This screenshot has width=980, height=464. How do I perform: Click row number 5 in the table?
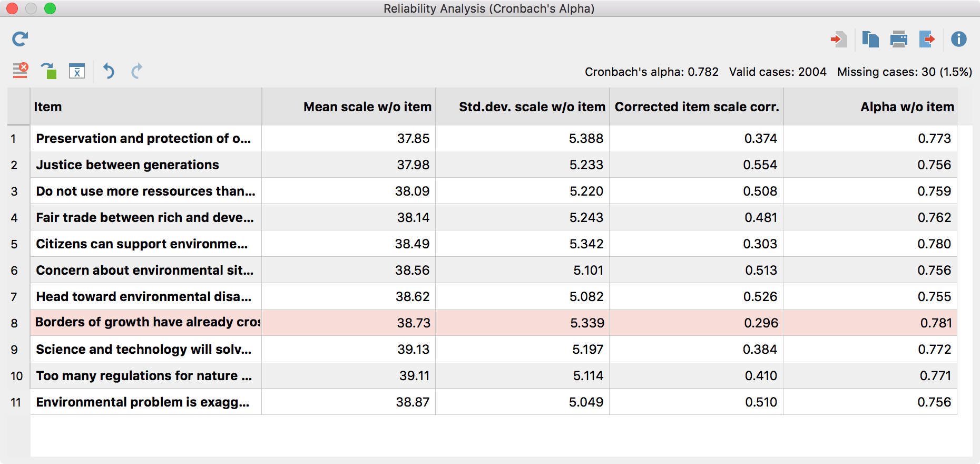point(15,244)
